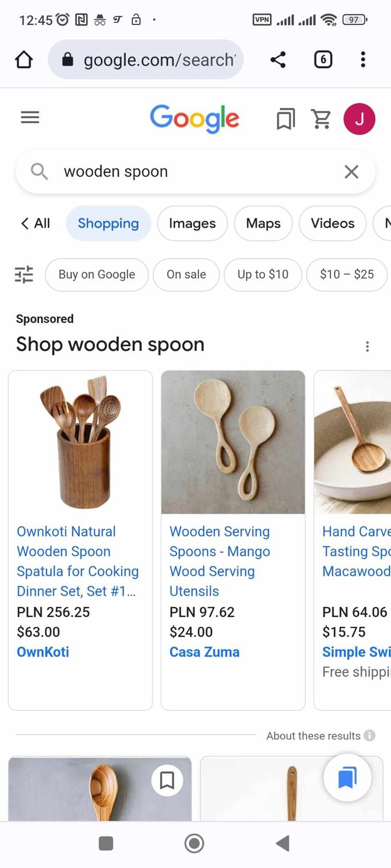The width and height of the screenshot is (391, 868).
Task: Open Chrome's three-dot overflow menu
Action: [363, 60]
